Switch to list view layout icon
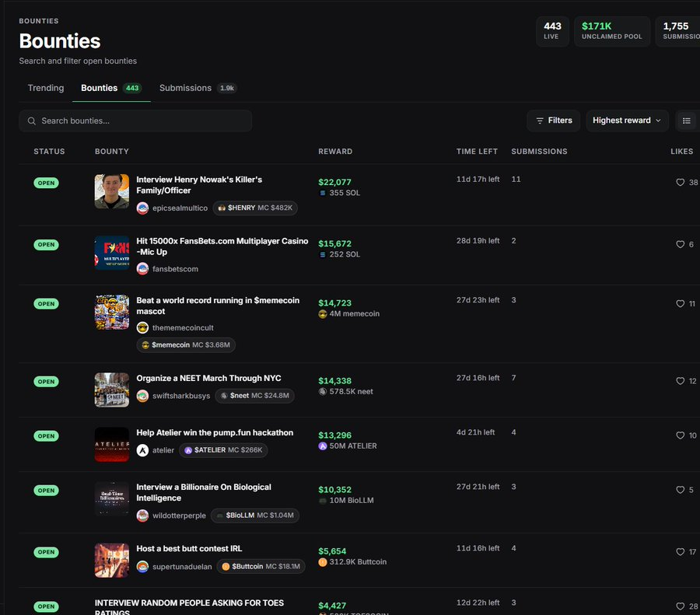Image resolution: width=700 pixels, height=615 pixels. (x=687, y=121)
